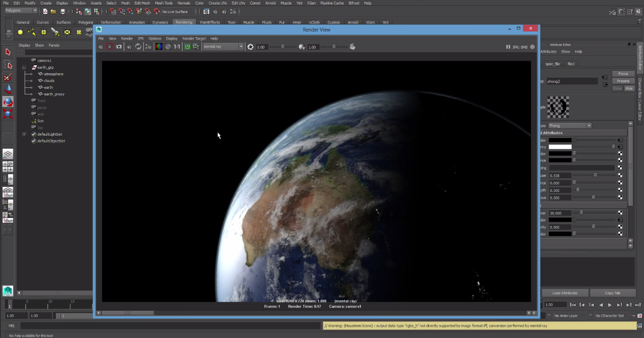Open the IPR menu in Render View
The height and width of the screenshot is (338, 644).
tap(141, 39)
